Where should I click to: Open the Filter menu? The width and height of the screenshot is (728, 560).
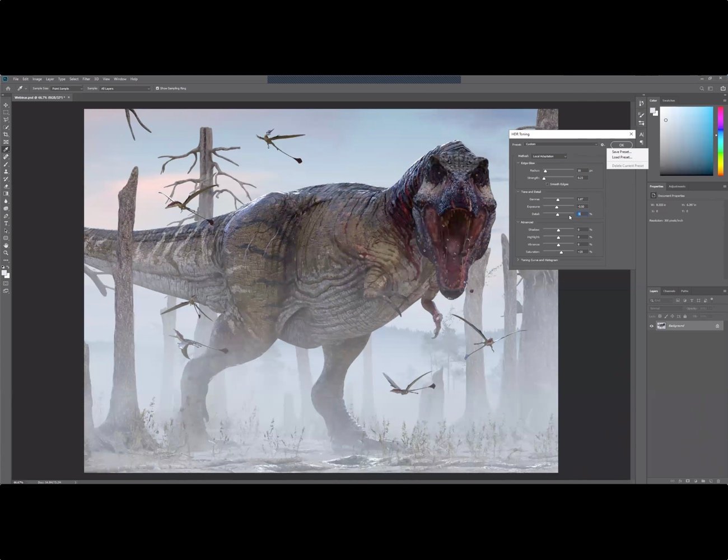click(86, 79)
